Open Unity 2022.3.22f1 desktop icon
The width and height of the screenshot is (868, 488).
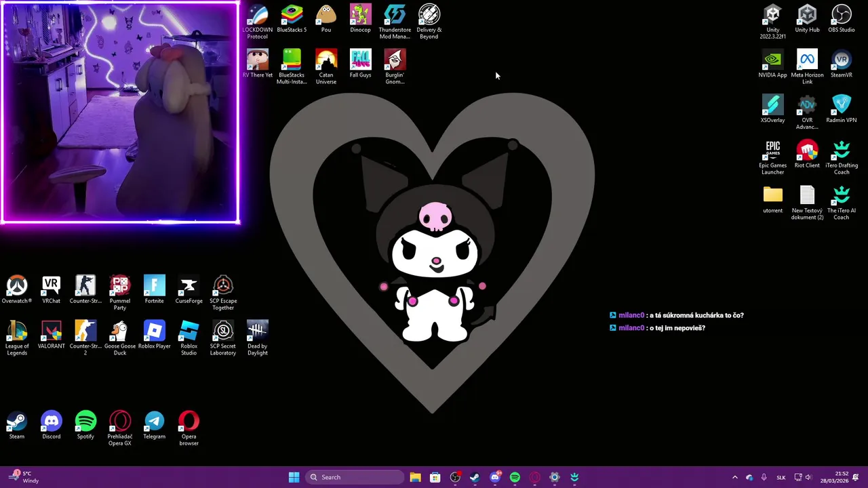coord(772,22)
